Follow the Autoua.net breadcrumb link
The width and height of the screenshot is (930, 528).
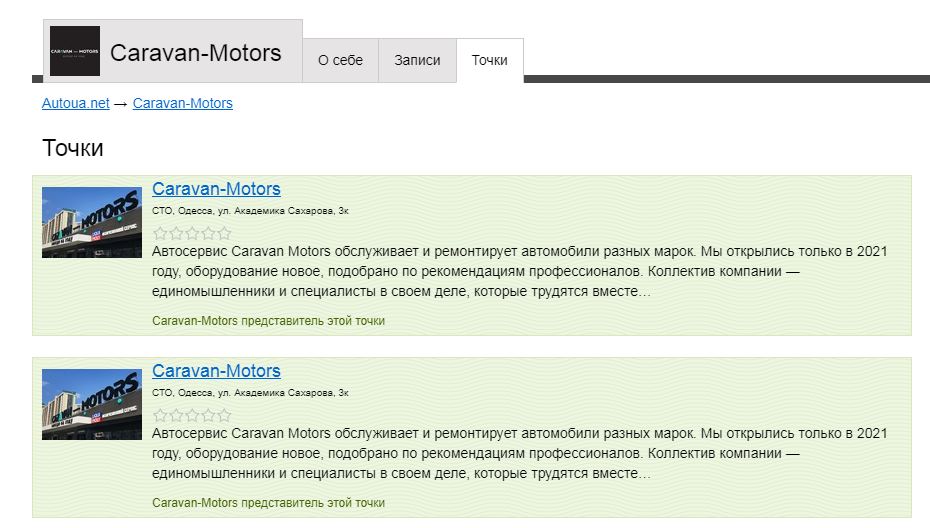pos(76,103)
